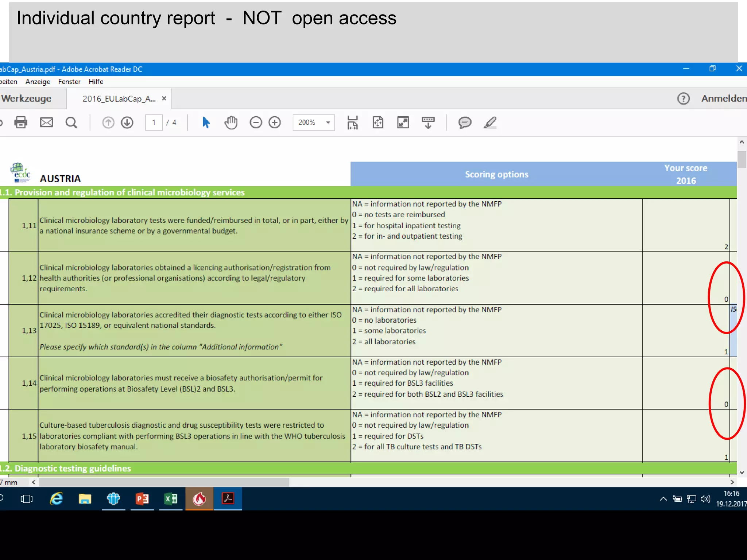The height and width of the screenshot is (560, 747).
Task: Click the Adobe Acrobat taskbar icon
Action: pos(228,499)
